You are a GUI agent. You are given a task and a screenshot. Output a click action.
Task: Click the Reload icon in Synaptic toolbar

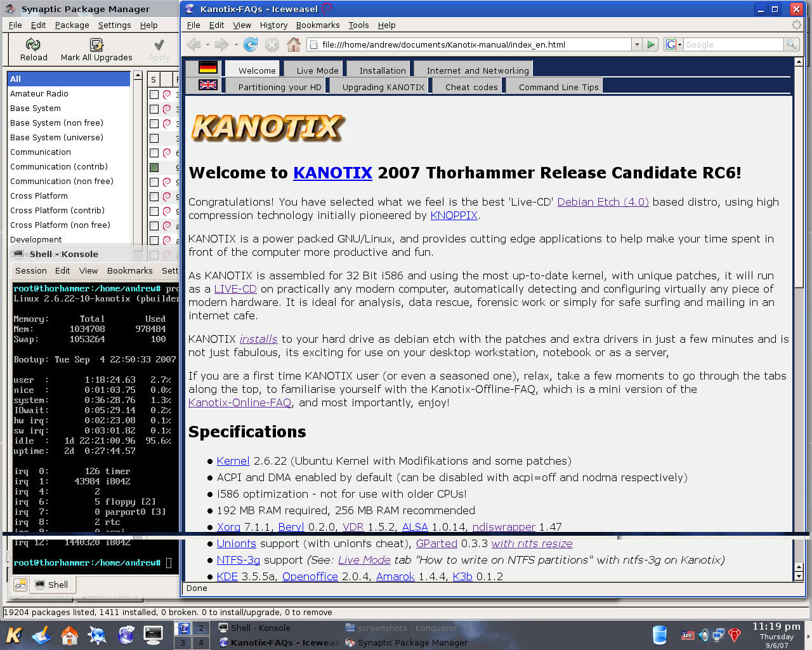pyautogui.click(x=33, y=44)
